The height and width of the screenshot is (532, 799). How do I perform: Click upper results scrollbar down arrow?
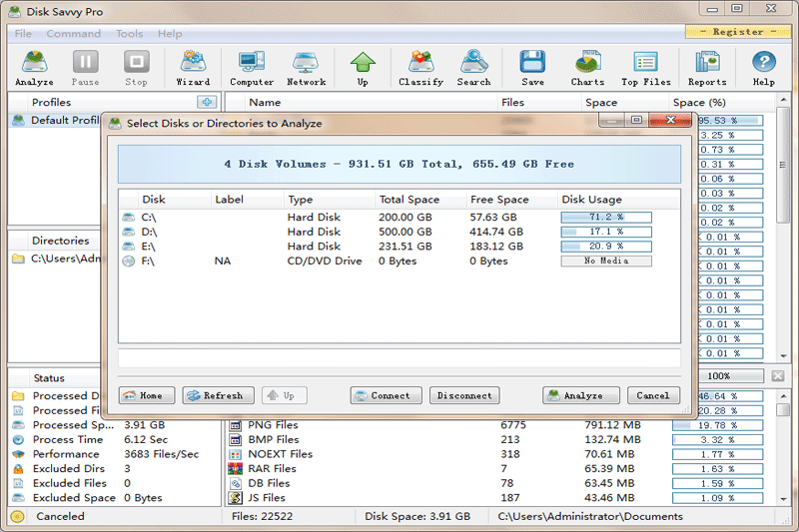(x=784, y=356)
